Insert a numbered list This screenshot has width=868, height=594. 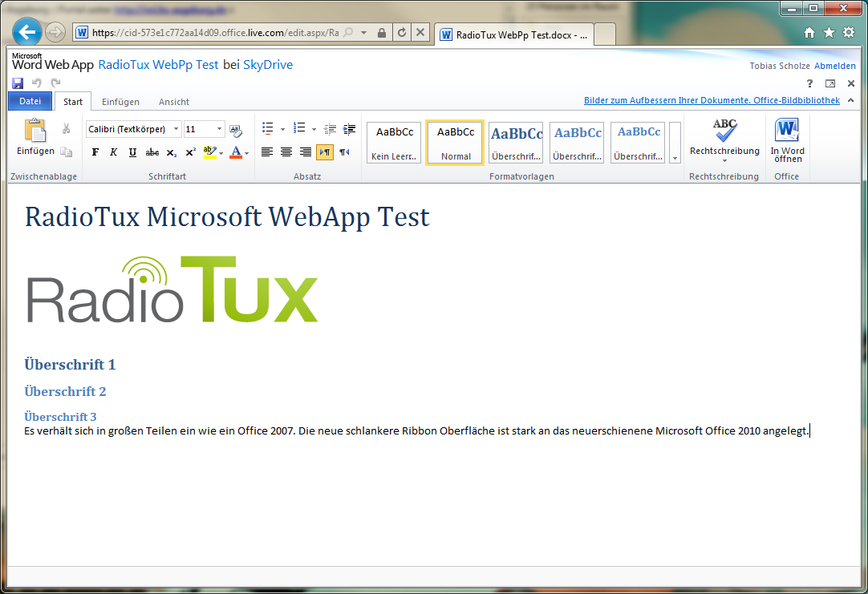(x=299, y=129)
